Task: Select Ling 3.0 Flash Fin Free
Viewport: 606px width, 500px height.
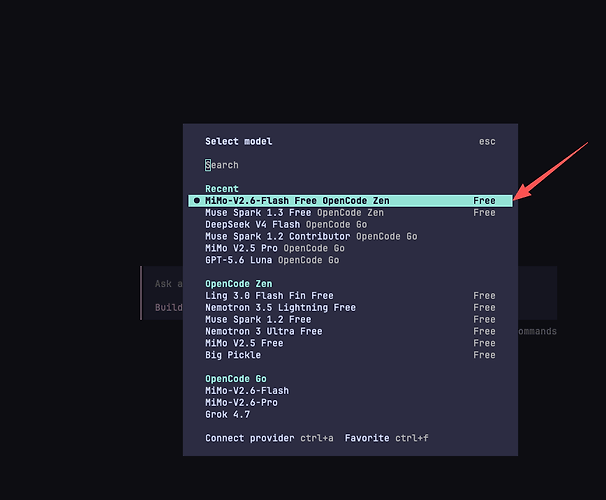Action: [350, 296]
